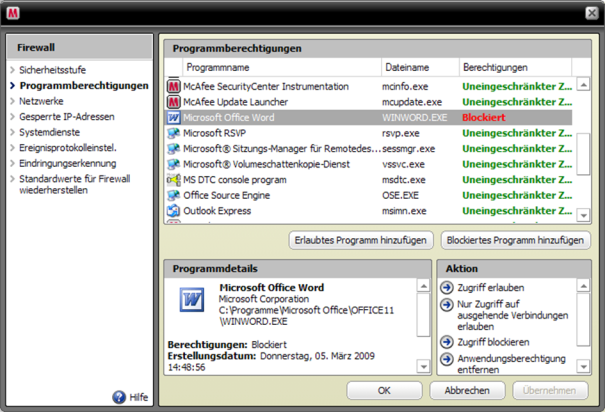
Task: Click arrow icon beside Zugriff blockieren
Action: pyautogui.click(x=447, y=342)
